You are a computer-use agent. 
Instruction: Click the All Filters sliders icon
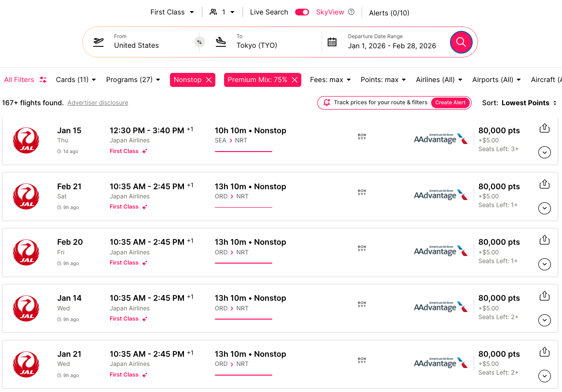coord(43,80)
